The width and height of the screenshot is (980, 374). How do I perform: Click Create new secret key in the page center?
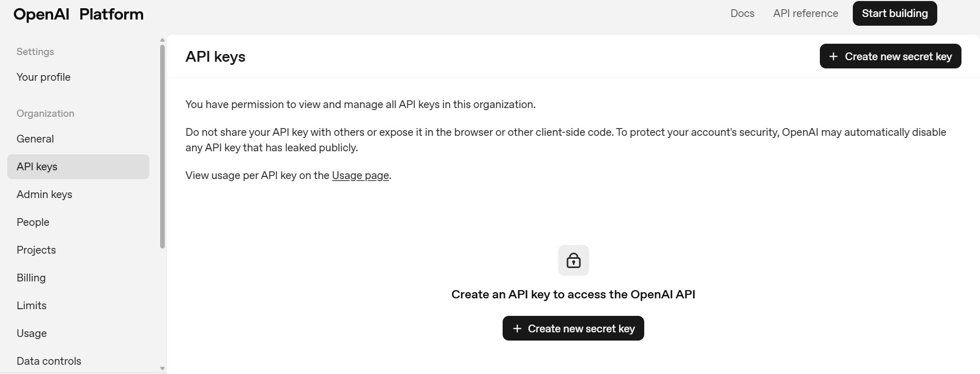click(573, 328)
